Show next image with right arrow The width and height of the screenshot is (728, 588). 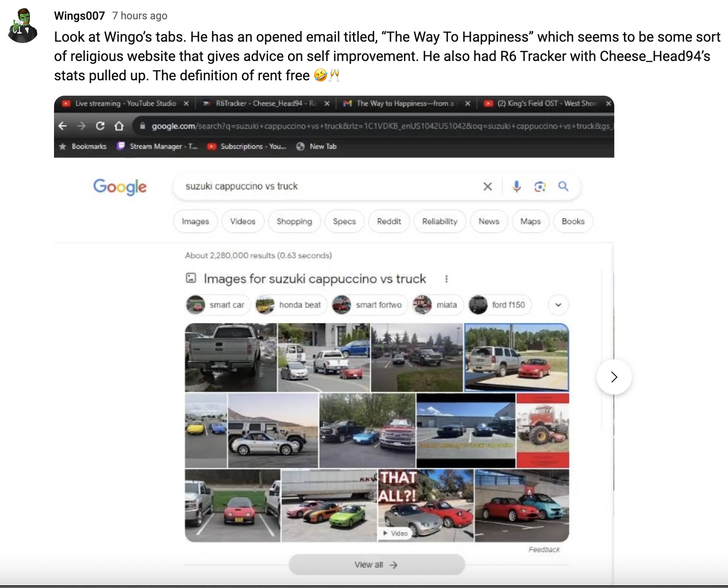click(x=614, y=377)
